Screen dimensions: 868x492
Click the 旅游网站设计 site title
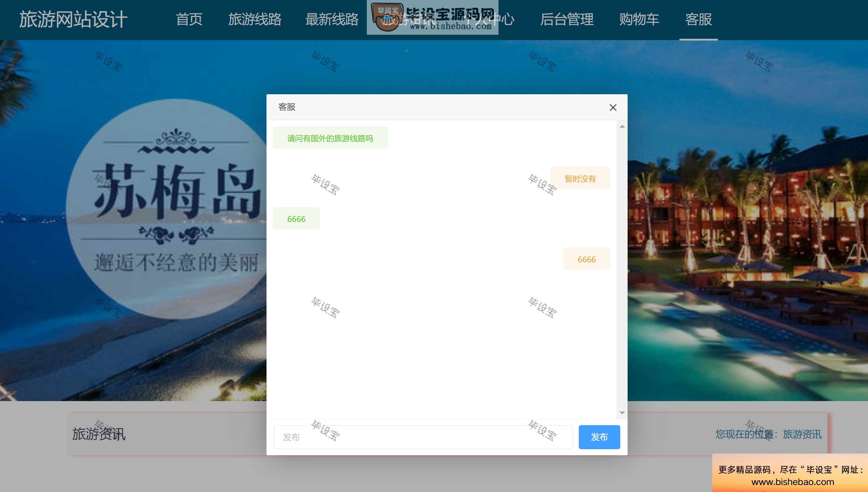coord(73,19)
